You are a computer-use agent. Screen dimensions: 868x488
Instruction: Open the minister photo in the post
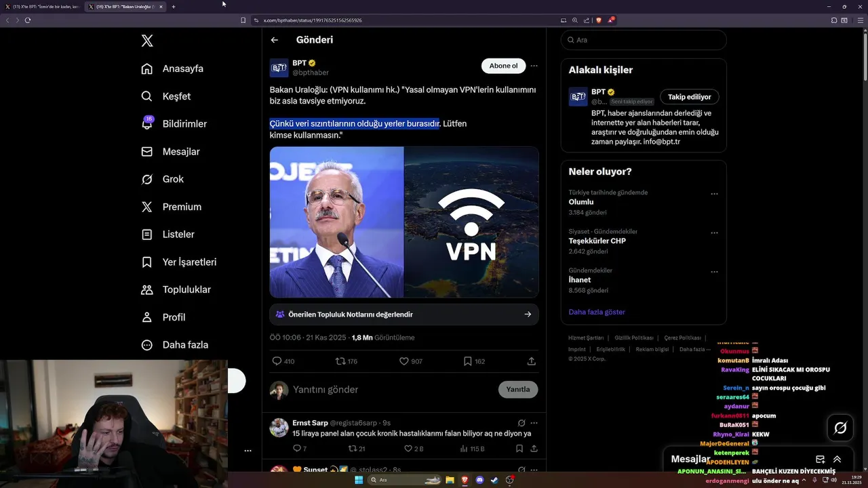[336, 222]
